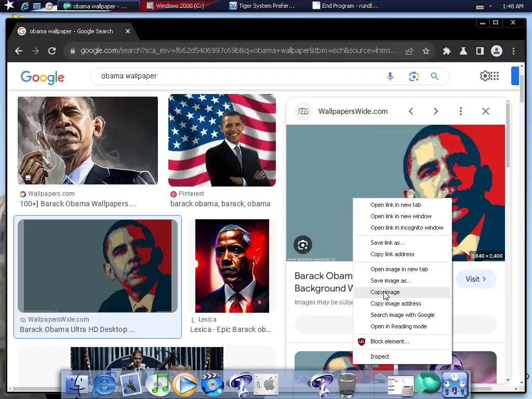Open Finder from the dock
Image resolution: width=532 pixels, height=399 pixels.
[77, 385]
